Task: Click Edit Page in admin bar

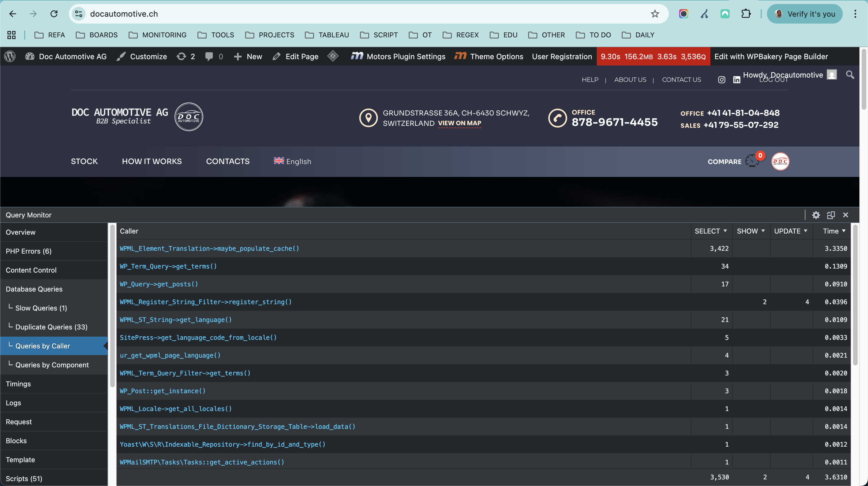Action: click(296, 56)
